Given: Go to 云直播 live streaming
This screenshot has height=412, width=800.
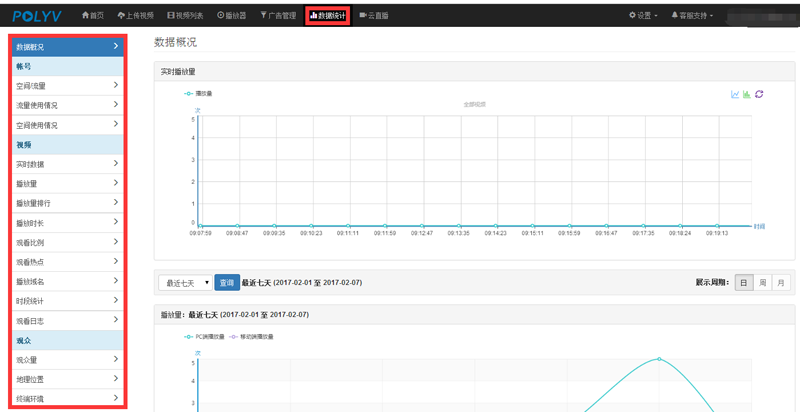Looking at the screenshot, I should (373, 16).
